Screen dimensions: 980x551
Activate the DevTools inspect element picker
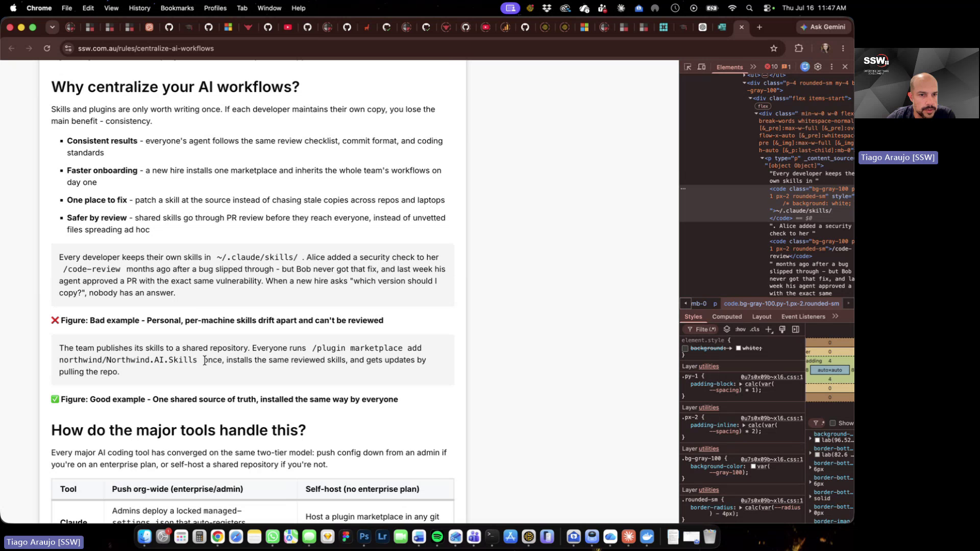[x=688, y=67]
